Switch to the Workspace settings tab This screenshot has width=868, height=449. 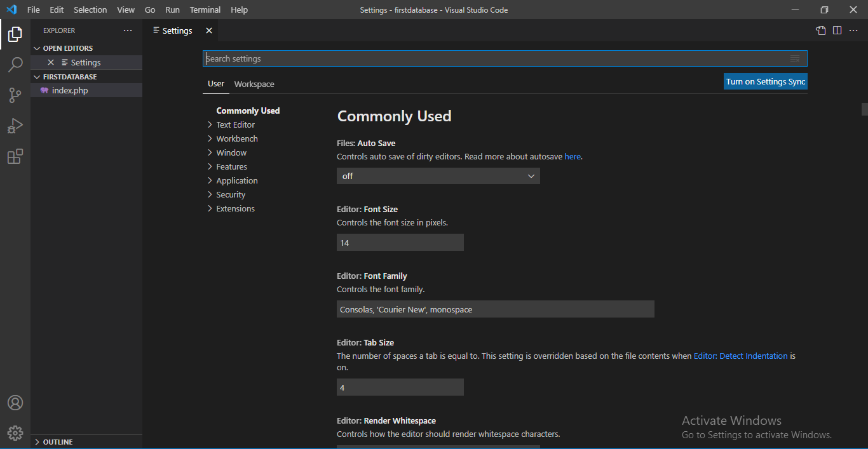click(254, 84)
